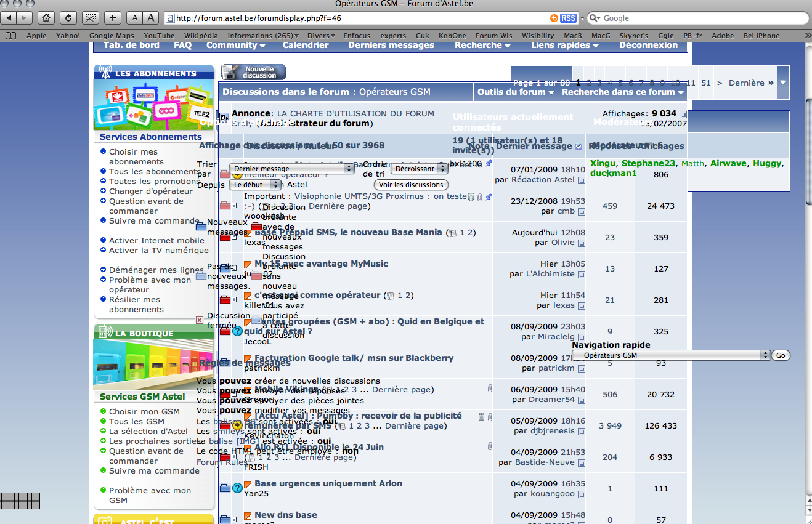Image resolution: width=812 pixels, height=524 pixels.
Task: Expand Recherche dans ce forum menu
Action: pyautogui.click(x=623, y=92)
